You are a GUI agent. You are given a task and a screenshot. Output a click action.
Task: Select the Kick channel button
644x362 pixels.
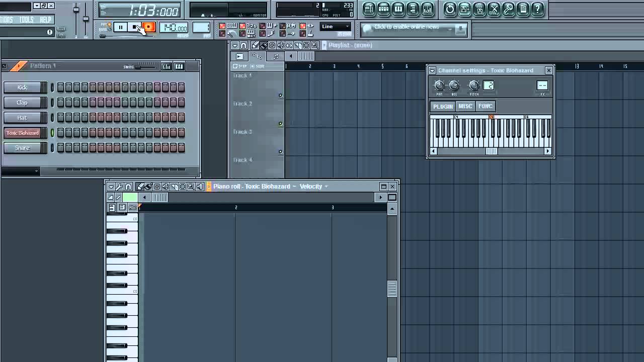point(22,87)
